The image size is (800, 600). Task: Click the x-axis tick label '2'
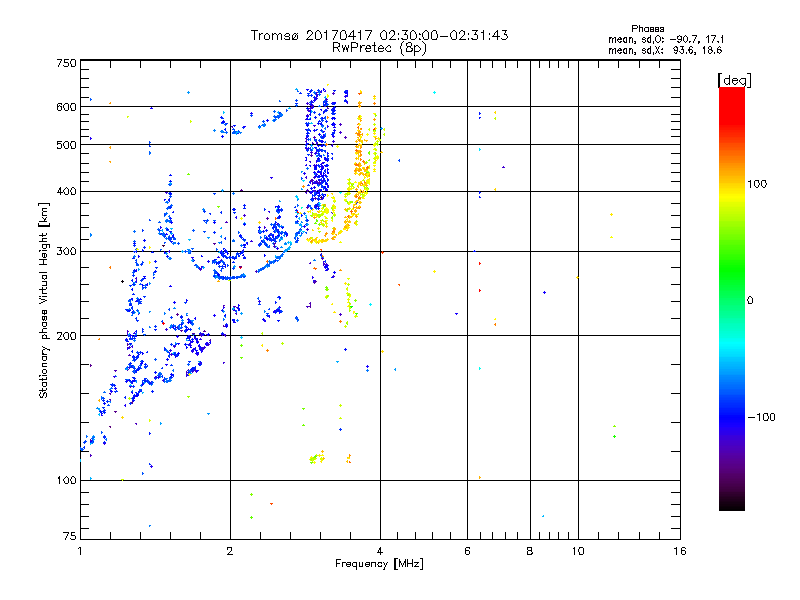(x=230, y=551)
